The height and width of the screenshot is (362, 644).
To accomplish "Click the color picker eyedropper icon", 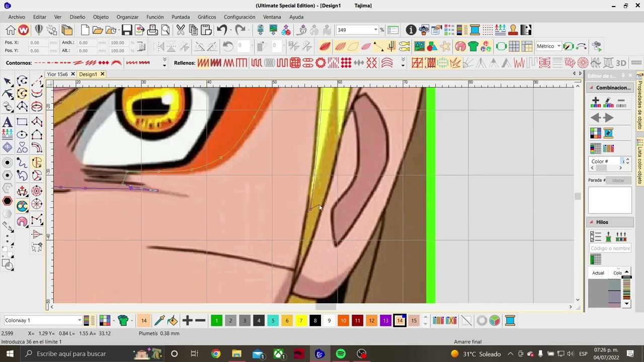I will 159,320.
